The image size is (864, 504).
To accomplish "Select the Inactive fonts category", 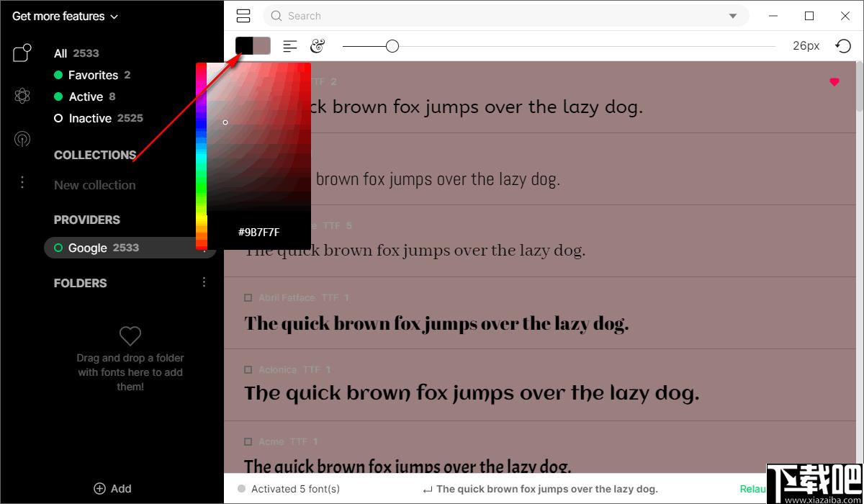I will 106,118.
